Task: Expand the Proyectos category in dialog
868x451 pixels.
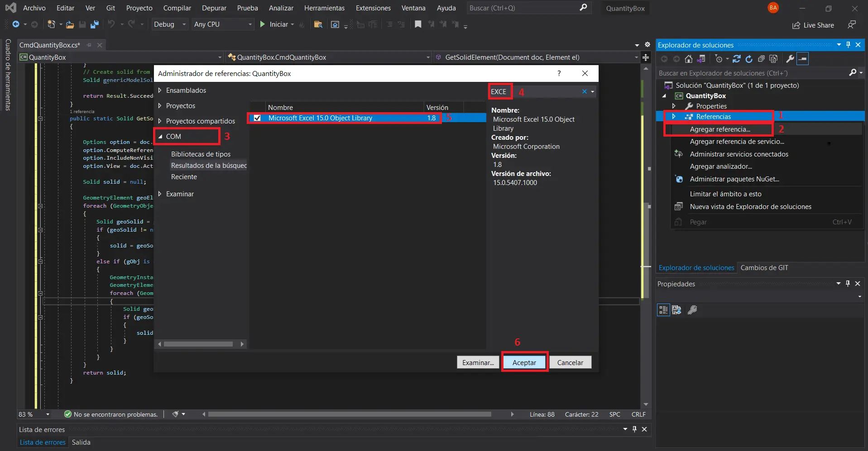Action: tap(160, 106)
